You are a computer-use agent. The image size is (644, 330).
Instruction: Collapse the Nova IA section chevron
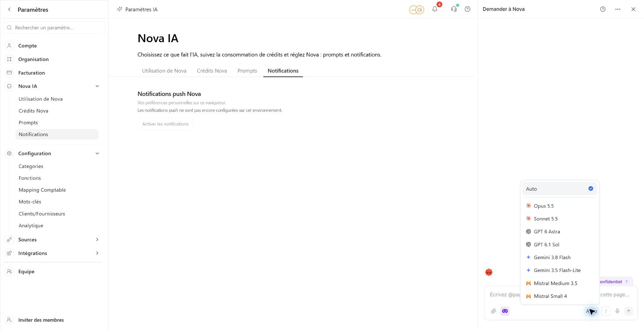coord(97,86)
